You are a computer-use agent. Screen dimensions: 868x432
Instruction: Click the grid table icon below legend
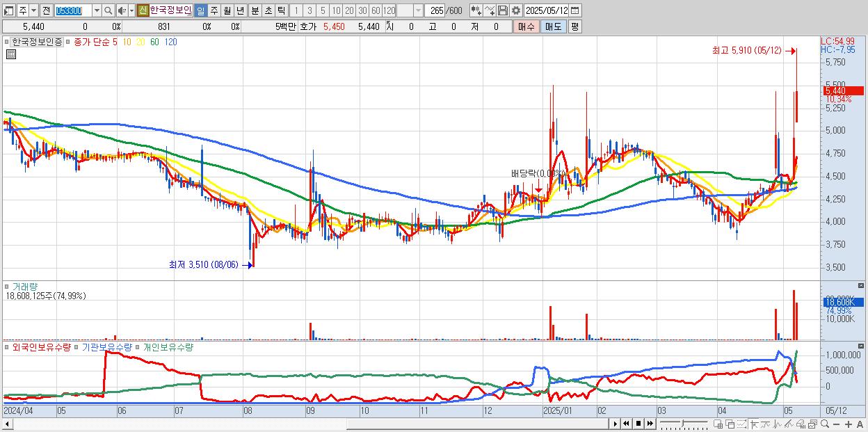[10, 54]
